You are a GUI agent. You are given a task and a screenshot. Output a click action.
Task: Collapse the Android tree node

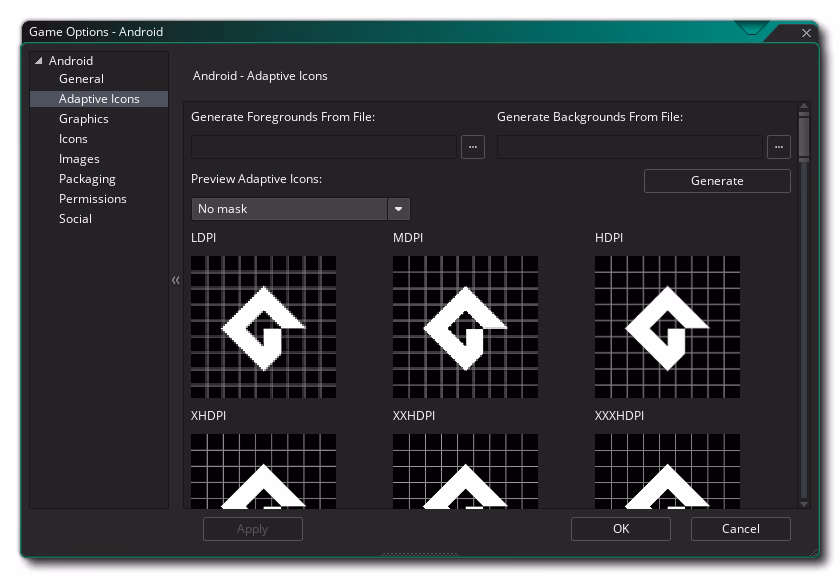click(39, 61)
